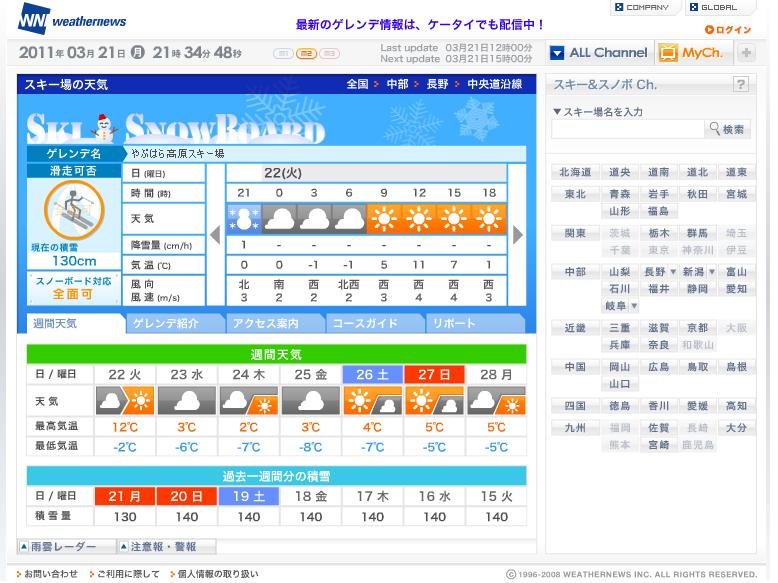Click weekly weather icon for 26 土
The height and width of the screenshot is (583, 778).
coord(373,401)
